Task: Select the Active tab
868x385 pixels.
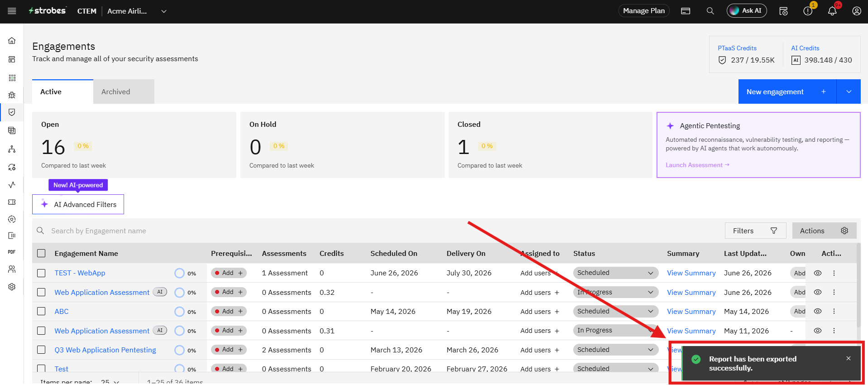Action: [62, 91]
